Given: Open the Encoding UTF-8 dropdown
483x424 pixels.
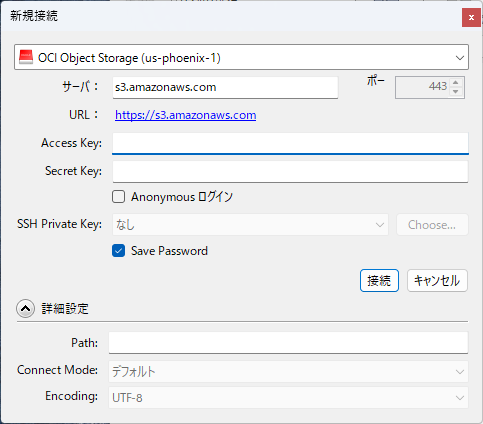Looking at the screenshot, I should click(288, 398).
